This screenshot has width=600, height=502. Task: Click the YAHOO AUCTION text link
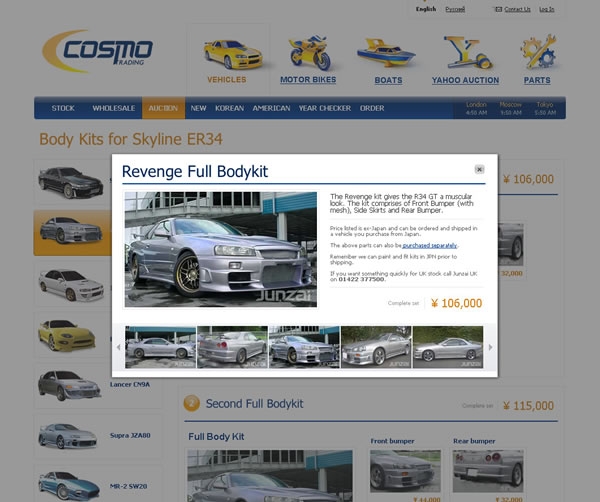(465, 80)
